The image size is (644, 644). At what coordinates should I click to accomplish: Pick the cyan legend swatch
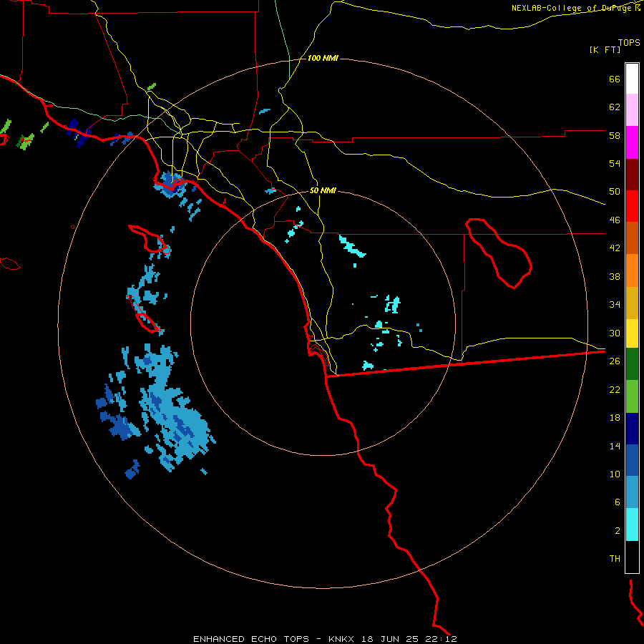point(632,525)
